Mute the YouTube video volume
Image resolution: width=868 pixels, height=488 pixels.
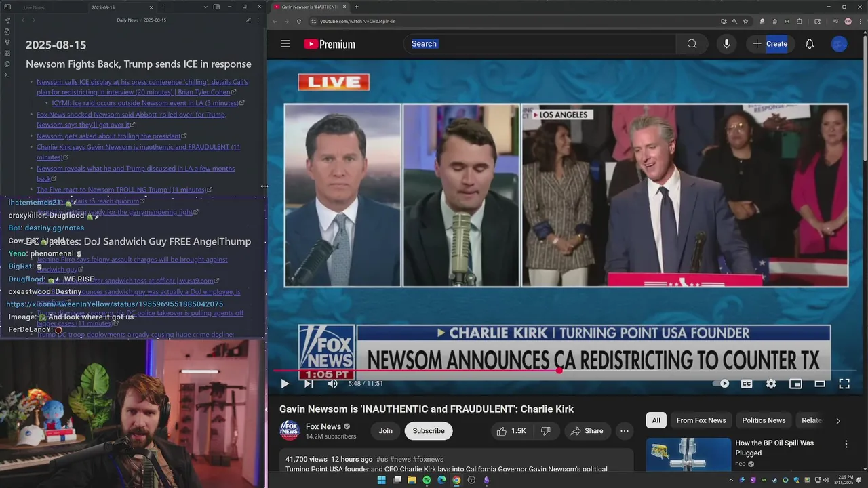[x=332, y=384]
